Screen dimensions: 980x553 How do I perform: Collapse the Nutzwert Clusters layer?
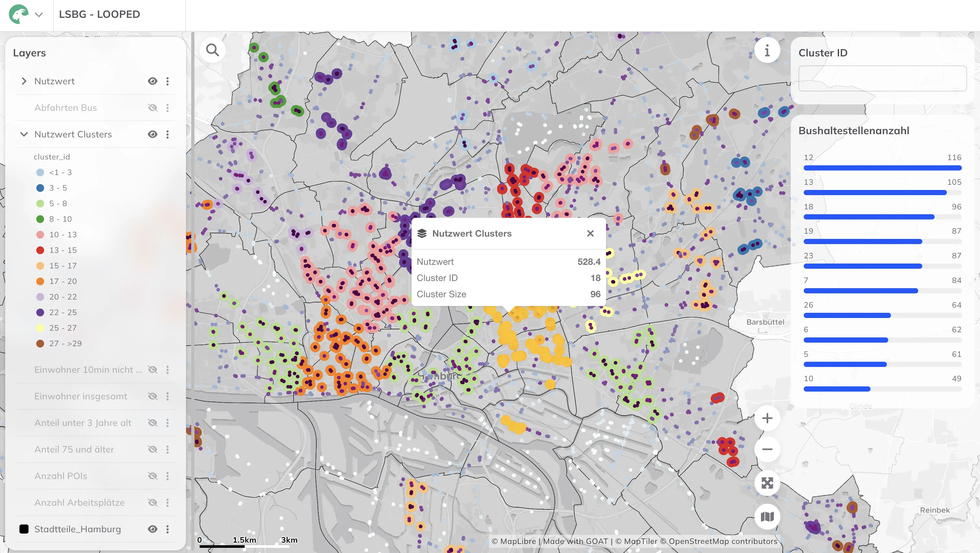point(24,134)
